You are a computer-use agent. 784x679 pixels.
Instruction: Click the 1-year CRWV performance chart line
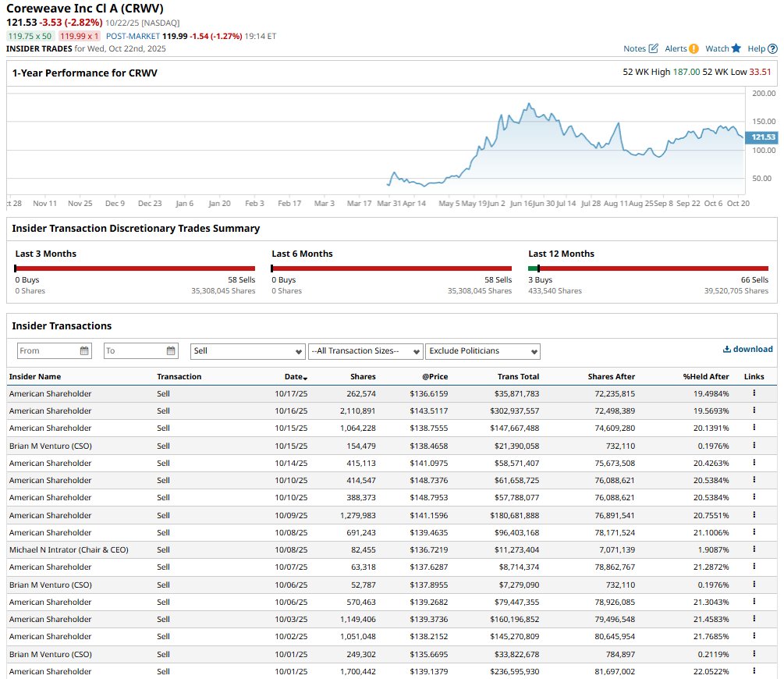565,144
